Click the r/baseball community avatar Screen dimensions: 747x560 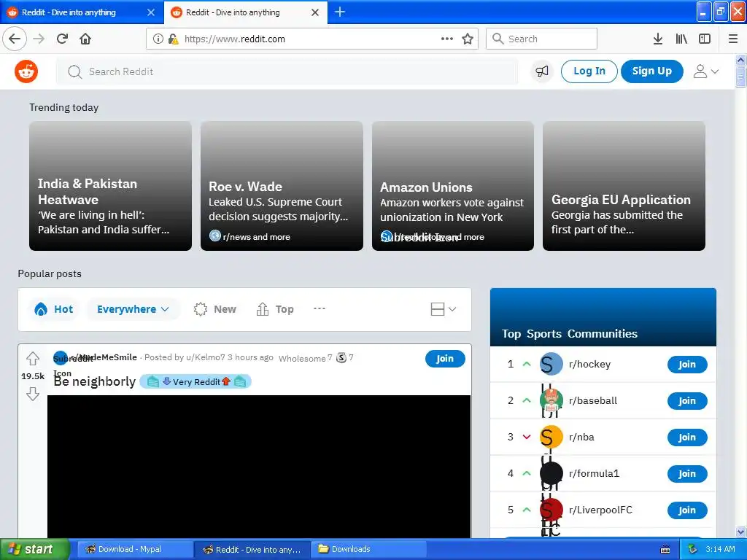551,400
